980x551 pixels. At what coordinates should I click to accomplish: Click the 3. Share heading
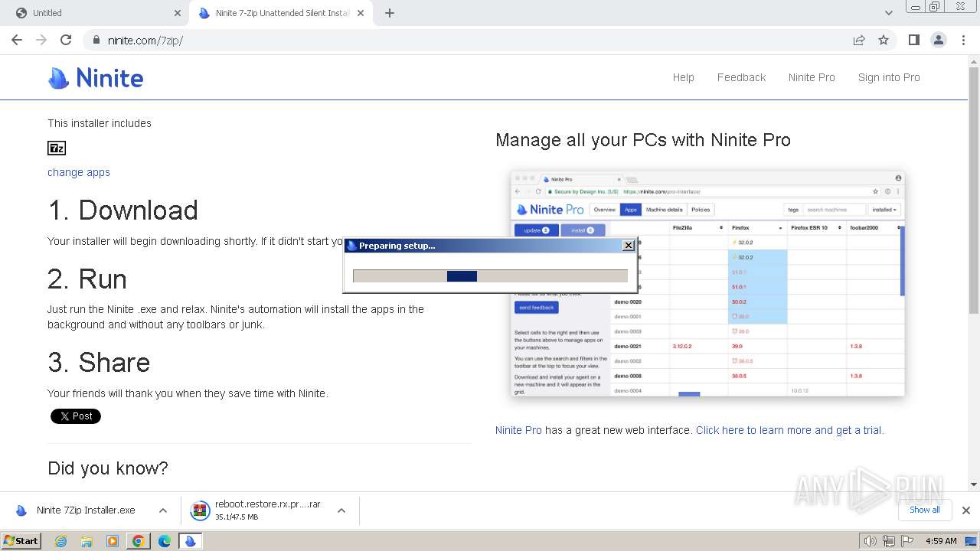pos(99,363)
